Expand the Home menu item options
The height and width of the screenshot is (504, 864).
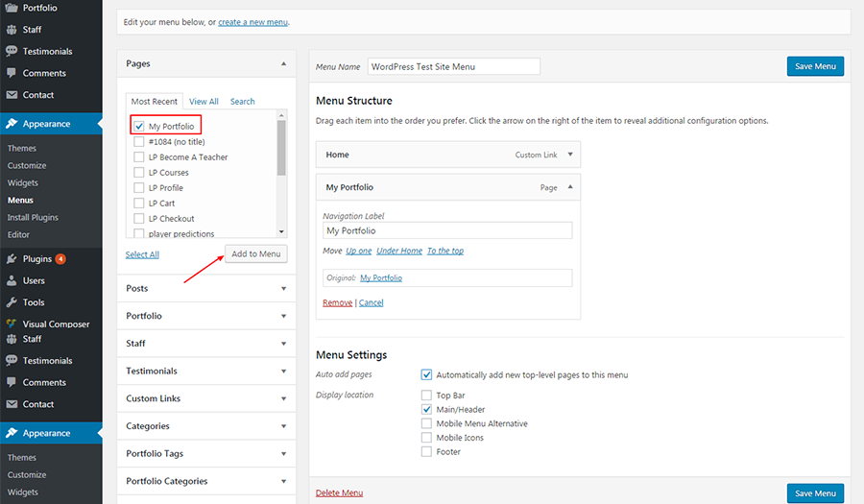pos(570,155)
